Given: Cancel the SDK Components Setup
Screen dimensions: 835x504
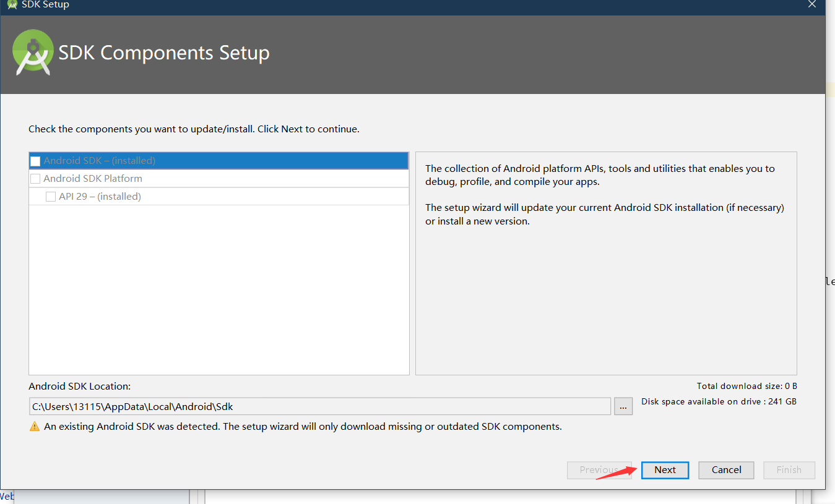Looking at the screenshot, I should click(725, 470).
